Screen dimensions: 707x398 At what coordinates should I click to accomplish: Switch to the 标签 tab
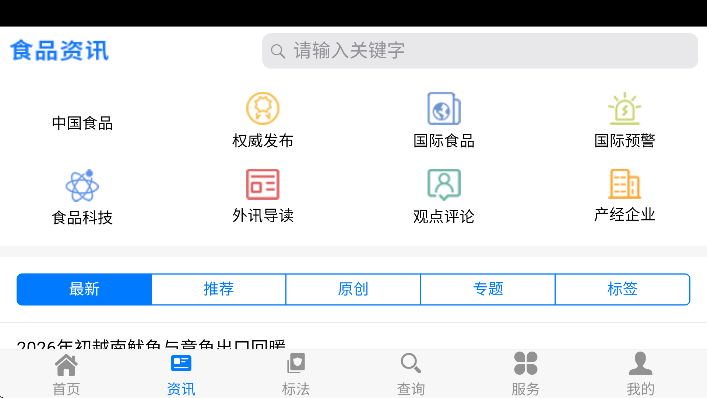coord(622,289)
